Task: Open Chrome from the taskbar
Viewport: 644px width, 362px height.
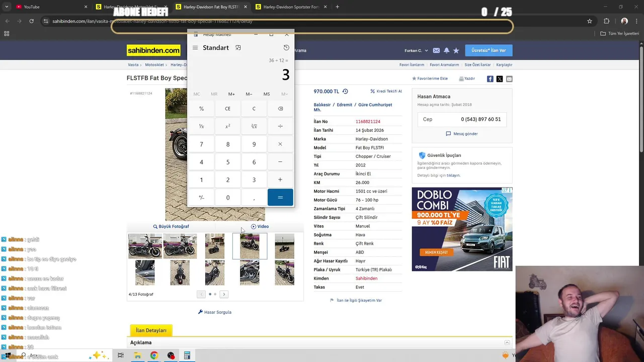Action: coord(154,355)
